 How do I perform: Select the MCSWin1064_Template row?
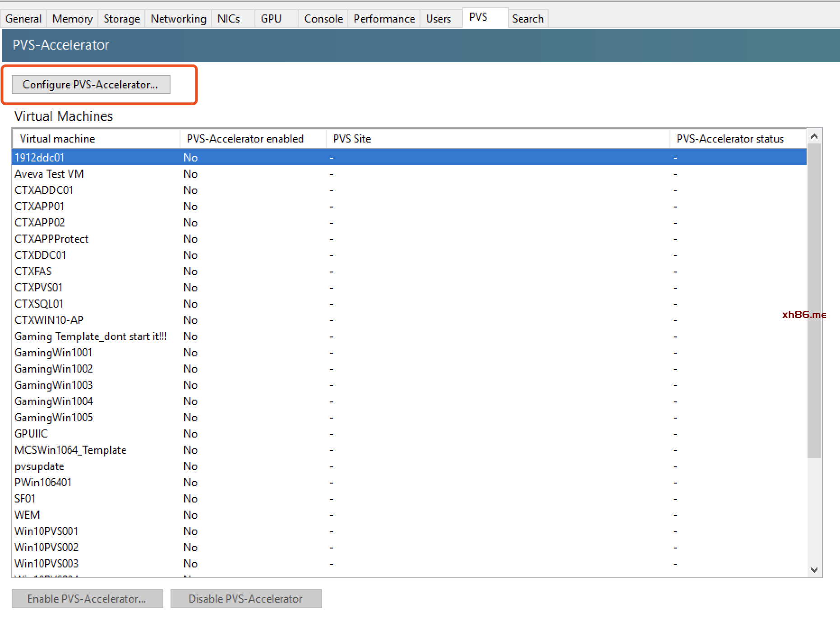point(70,450)
